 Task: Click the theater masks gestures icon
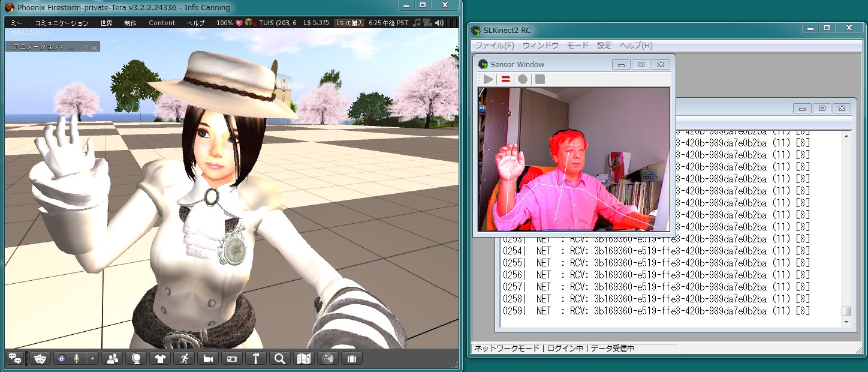coord(40,358)
